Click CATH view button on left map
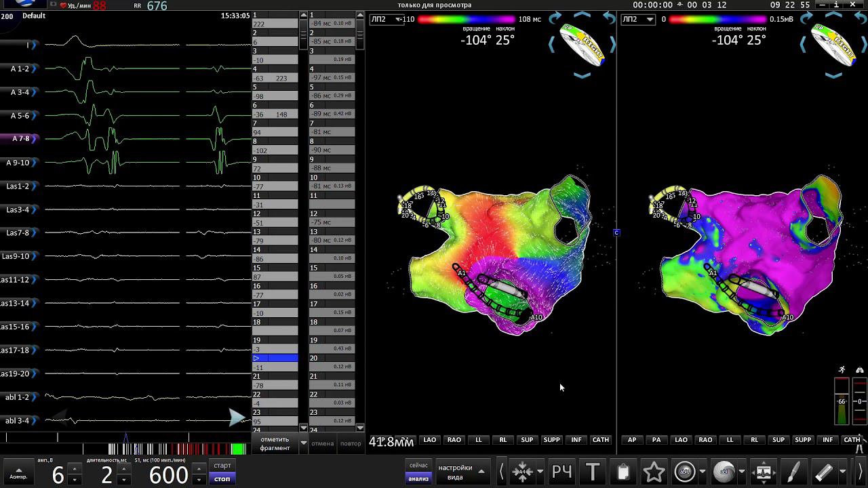Screen dimensions: 868x488 601,440
